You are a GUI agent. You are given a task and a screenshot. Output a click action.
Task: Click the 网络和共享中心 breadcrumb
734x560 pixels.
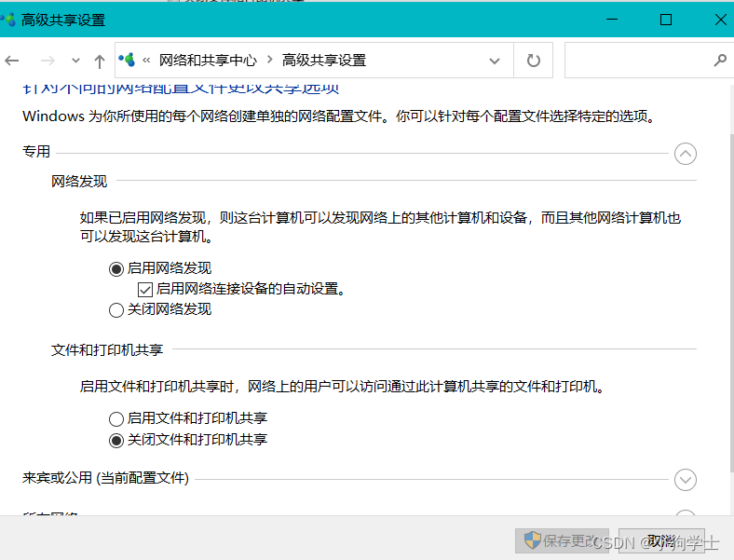208,61
